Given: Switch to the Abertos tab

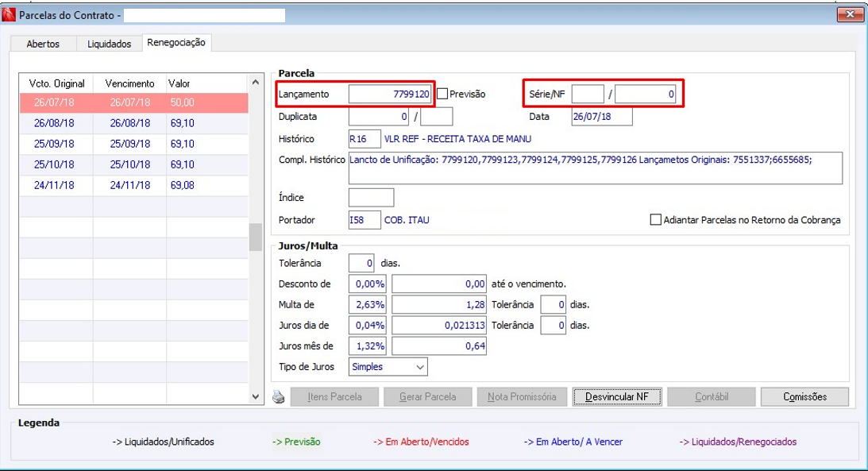Looking at the screenshot, I should 43,44.
